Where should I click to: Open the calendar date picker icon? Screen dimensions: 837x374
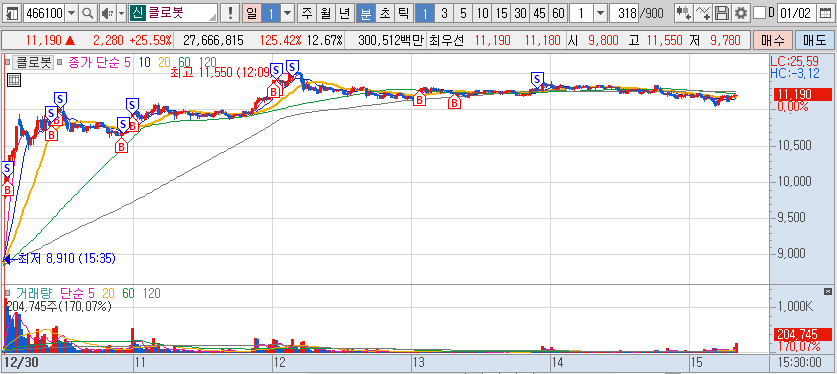825,13
